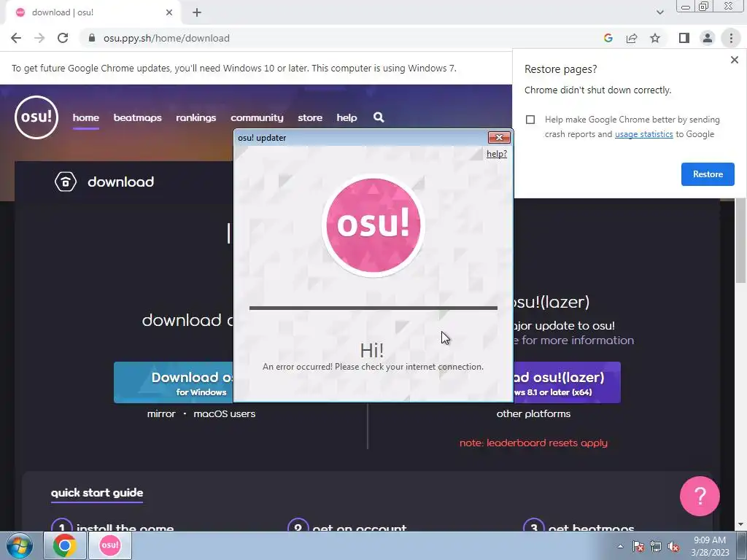Open Windows Start menu

pyautogui.click(x=20, y=545)
